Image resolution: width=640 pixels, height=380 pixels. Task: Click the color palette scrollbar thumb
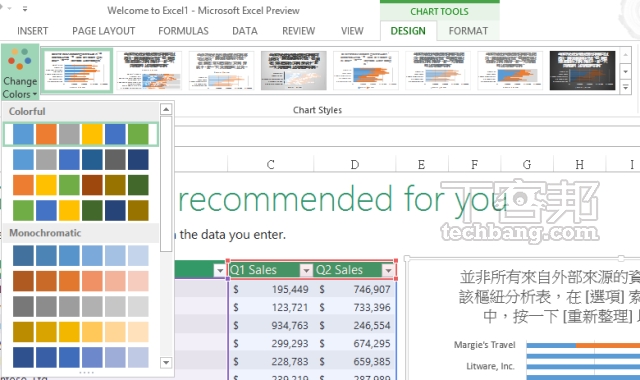(x=166, y=184)
